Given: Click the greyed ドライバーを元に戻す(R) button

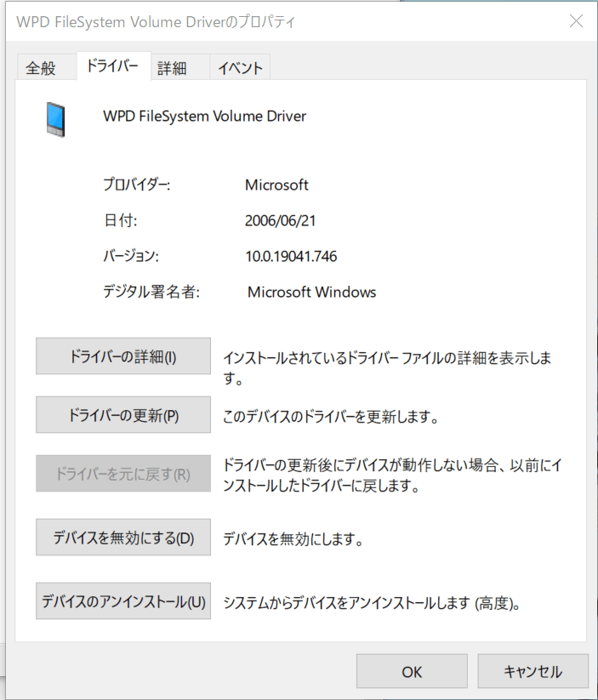Looking at the screenshot, I should pos(123,474).
